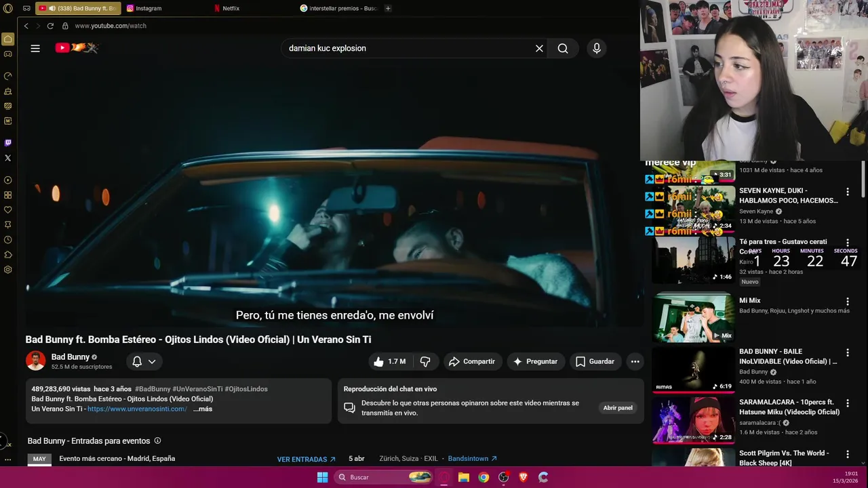This screenshot has width=868, height=488.
Task: Open the sidebar three-dots more menu
Action: (x=8, y=459)
